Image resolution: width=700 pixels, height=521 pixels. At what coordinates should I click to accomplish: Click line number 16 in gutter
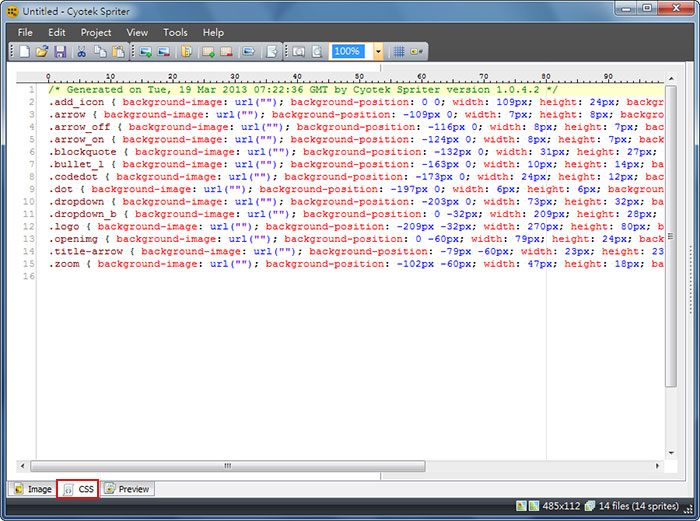pos(29,276)
